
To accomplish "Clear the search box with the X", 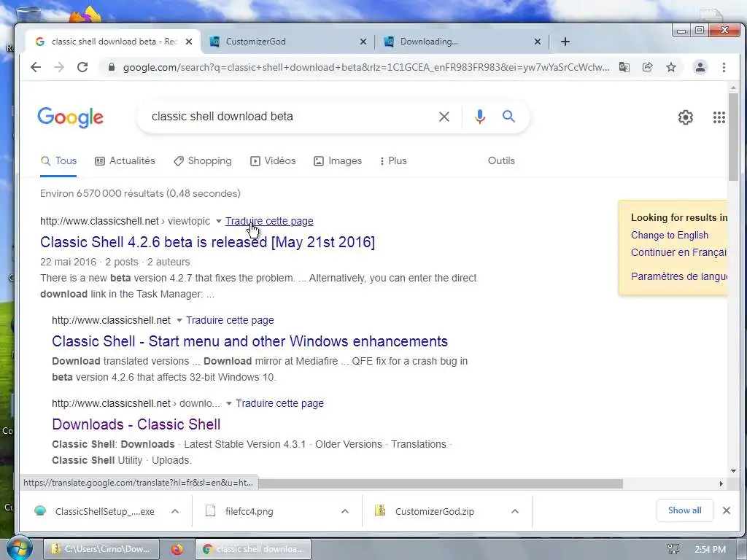I will (x=444, y=117).
